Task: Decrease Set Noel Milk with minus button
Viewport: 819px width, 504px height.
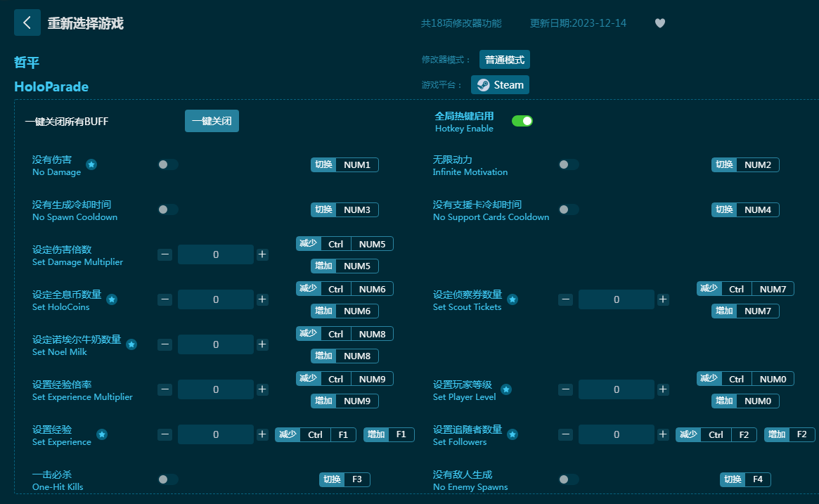Action: tap(165, 344)
